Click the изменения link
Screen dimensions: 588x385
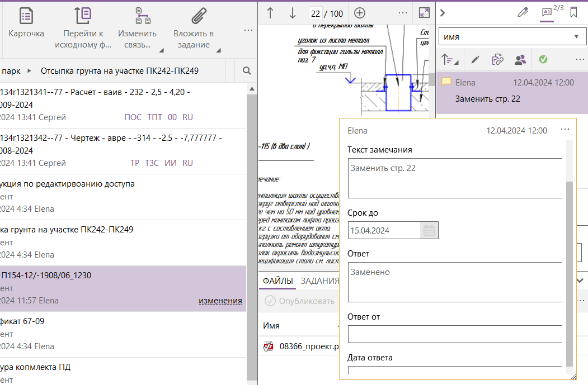point(220,301)
